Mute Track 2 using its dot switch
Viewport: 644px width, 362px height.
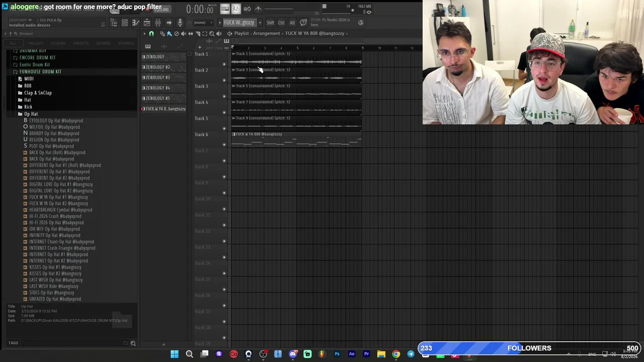[224, 80]
